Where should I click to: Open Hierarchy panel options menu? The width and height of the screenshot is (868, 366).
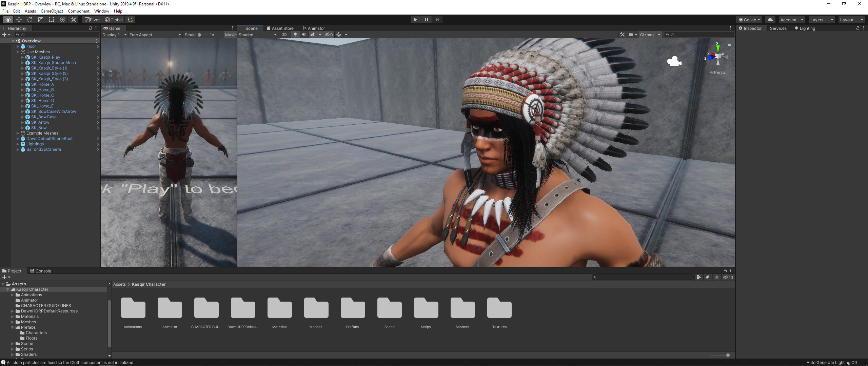pyautogui.click(x=96, y=28)
